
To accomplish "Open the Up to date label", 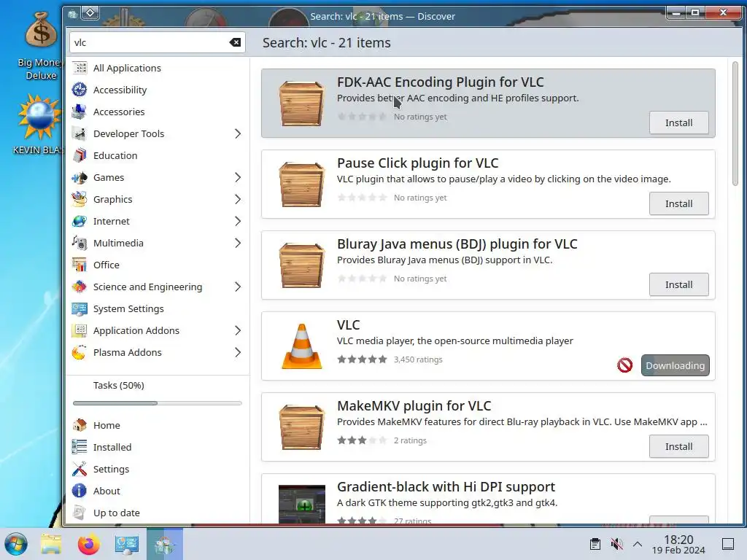I will (117, 513).
